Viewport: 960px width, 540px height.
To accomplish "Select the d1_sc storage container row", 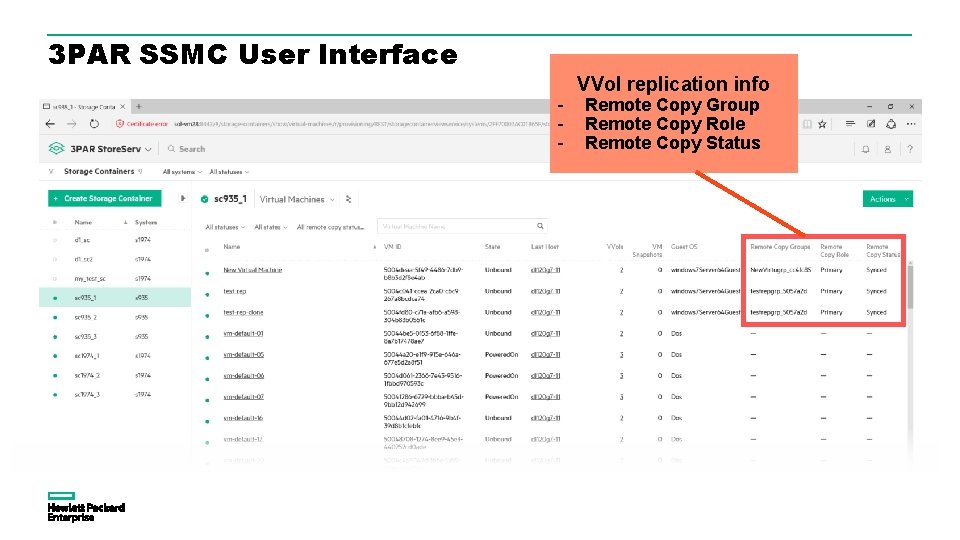I will [x=115, y=240].
